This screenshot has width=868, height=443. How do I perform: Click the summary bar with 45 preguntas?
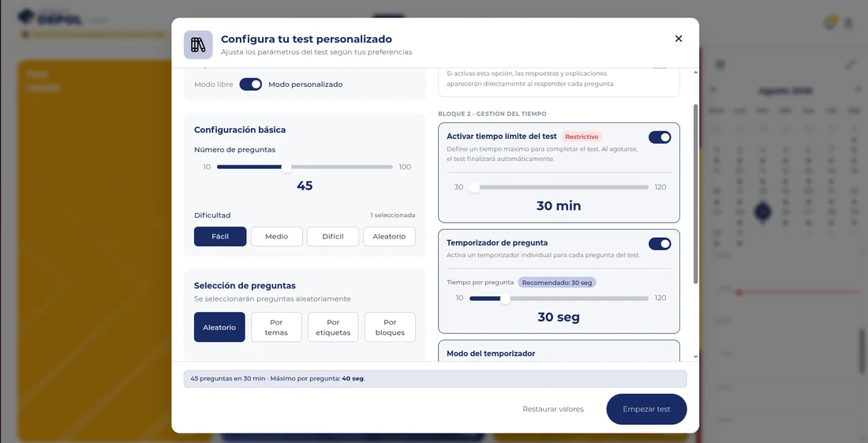[x=435, y=379]
